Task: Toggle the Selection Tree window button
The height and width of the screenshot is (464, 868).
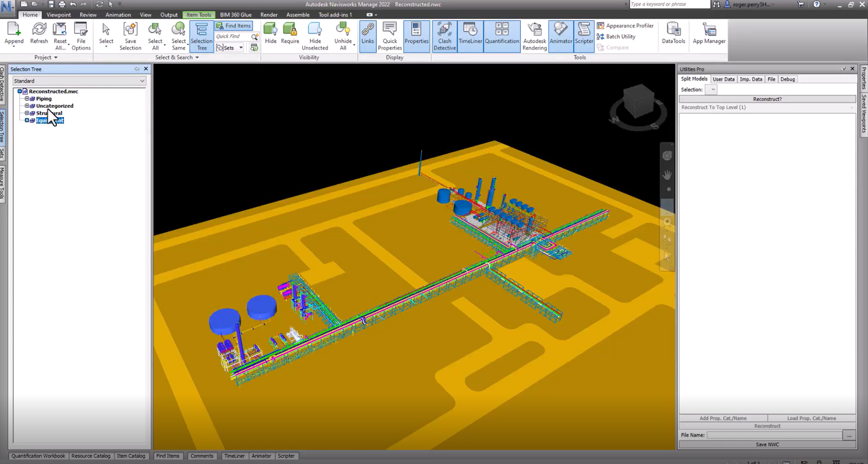Action: click(201, 36)
